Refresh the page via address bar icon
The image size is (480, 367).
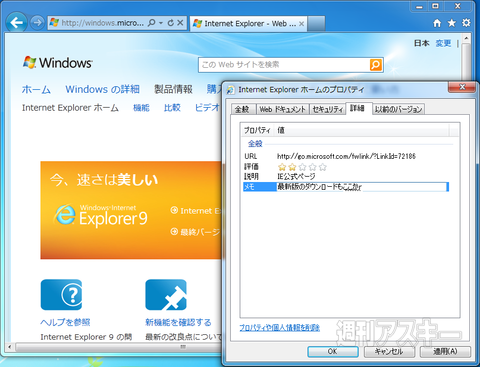click(x=171, y=23)
